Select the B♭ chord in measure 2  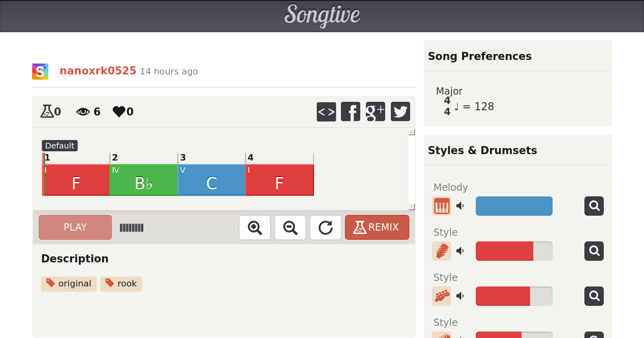[144, 180]
